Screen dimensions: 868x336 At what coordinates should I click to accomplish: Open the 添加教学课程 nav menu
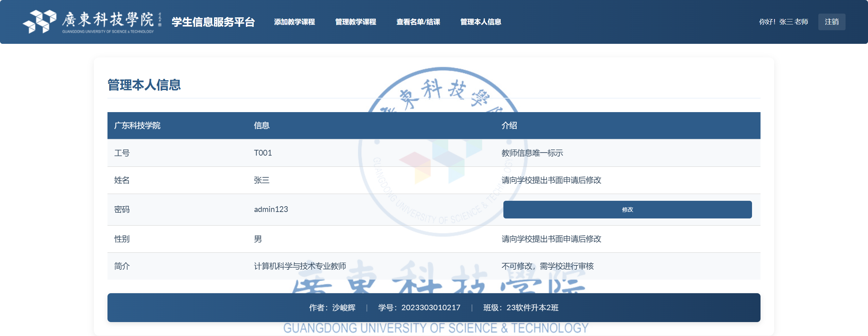tap(294, 22)
